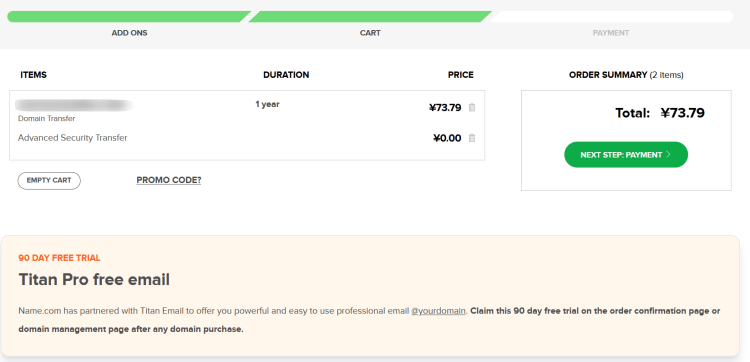Click the 90 Day Free Trial label
750x362 pixels.
pyautogui.click(x=59, y=258)
